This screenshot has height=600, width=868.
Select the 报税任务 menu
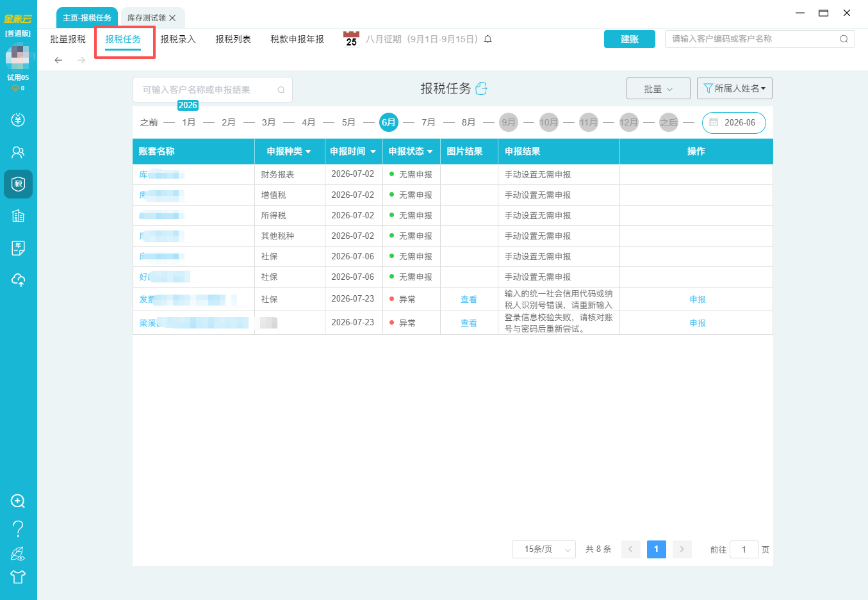click(123, 39)
